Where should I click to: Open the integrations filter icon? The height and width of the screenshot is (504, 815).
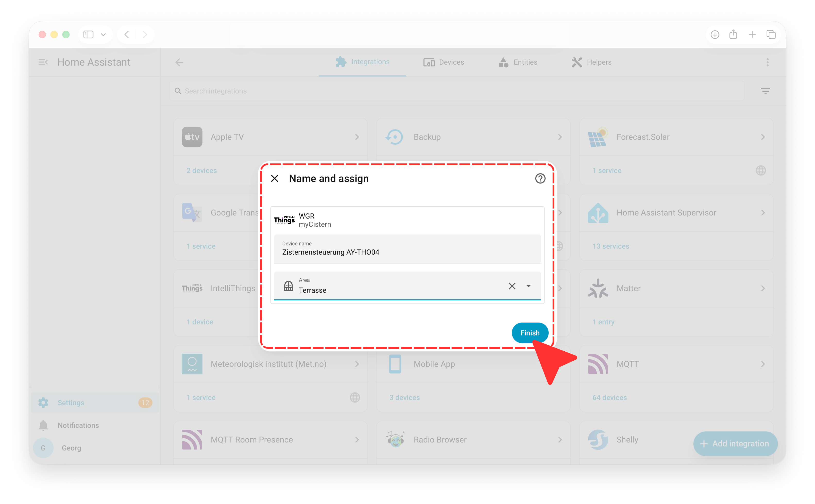pyautogui.click(x=765, y=91)
